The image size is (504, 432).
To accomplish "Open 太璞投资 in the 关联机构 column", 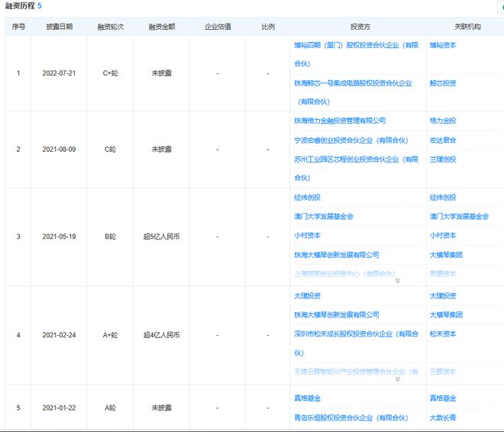I will [x=443, y=296].
